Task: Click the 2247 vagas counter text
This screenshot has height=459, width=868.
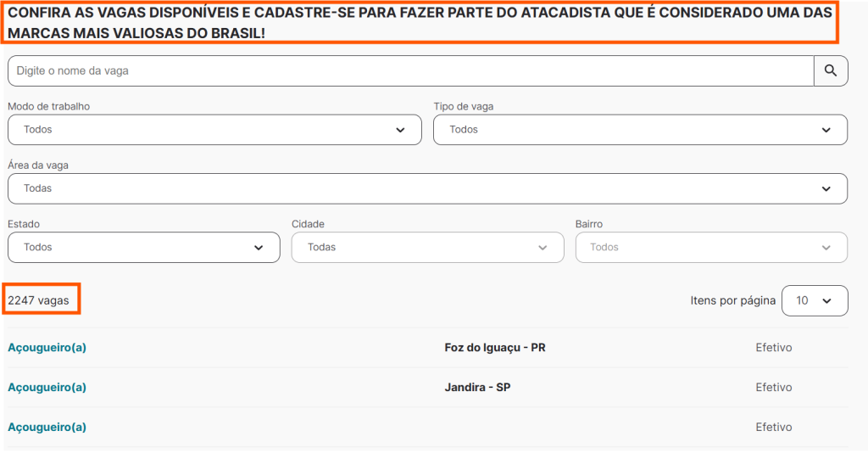Action: click(x=38, y=300)
